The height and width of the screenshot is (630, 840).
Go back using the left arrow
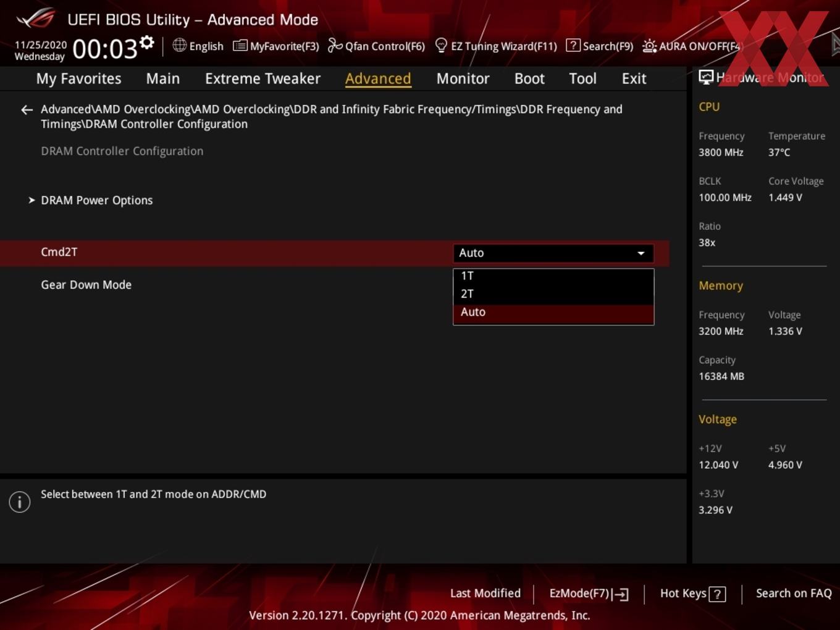(27, 110)
